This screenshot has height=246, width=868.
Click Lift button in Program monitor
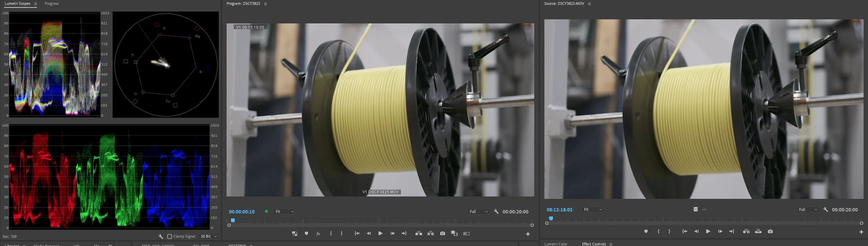pyautogui.click(x=419, y=233)
